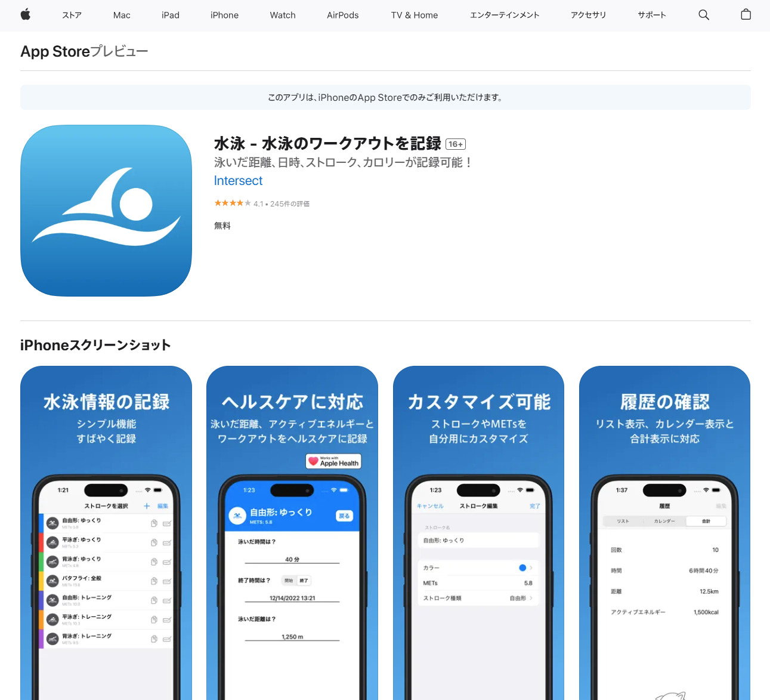The height and width of the screenshot is (700, 770).
Task: Open the TV & Home menu item
Action: tap(415, 15)
